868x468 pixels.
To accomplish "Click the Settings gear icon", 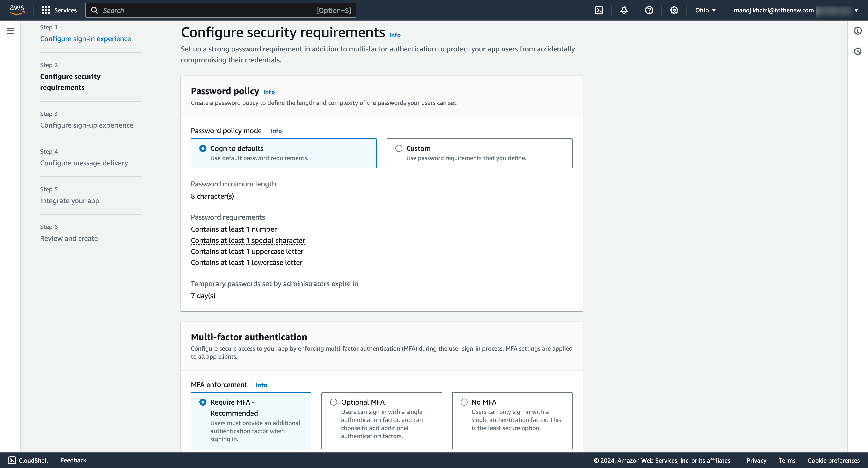I will [x=674, y=10].
